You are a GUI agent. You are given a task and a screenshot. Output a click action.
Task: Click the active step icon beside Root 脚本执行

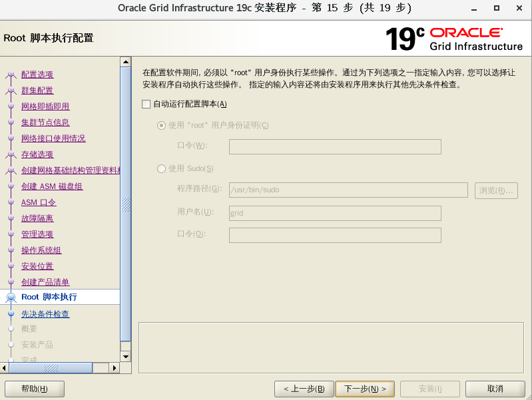tap(11, 298)
